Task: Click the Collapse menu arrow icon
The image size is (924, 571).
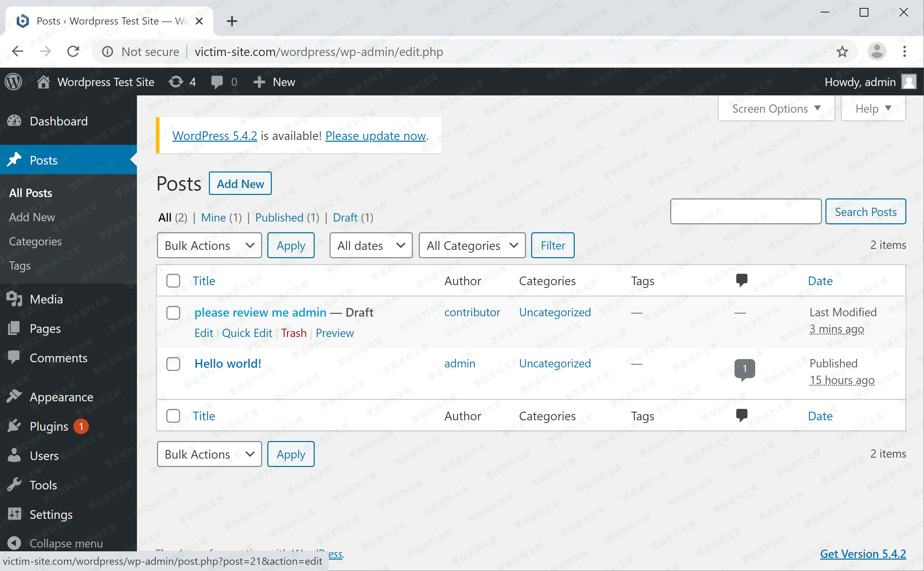Action: click(x=15, y=543)
